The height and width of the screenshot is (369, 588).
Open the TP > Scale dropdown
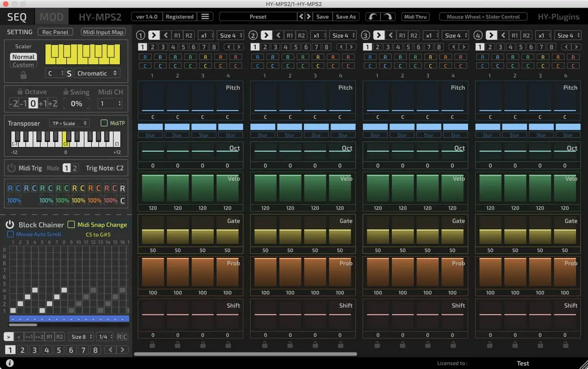tap(69, 123)
